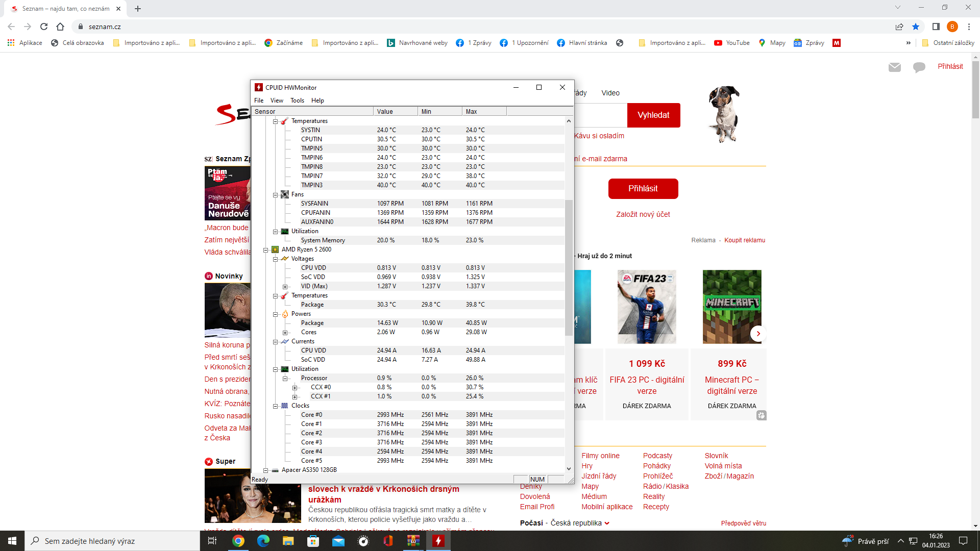Viewport: 980px width, 551px height.
Task: Expand the Cores power node
Action: pyautogui.click(x=285, y=333)
